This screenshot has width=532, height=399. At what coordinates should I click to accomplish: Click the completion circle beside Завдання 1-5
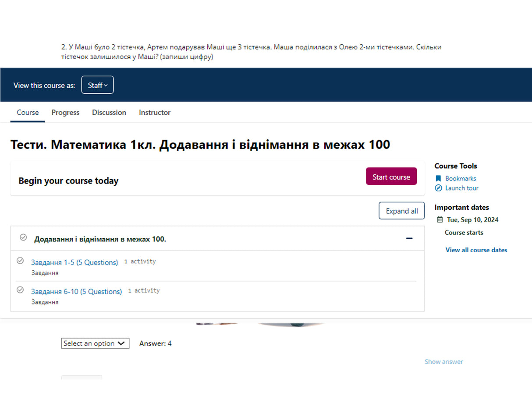pyautogui.click(x=20, y=260)
